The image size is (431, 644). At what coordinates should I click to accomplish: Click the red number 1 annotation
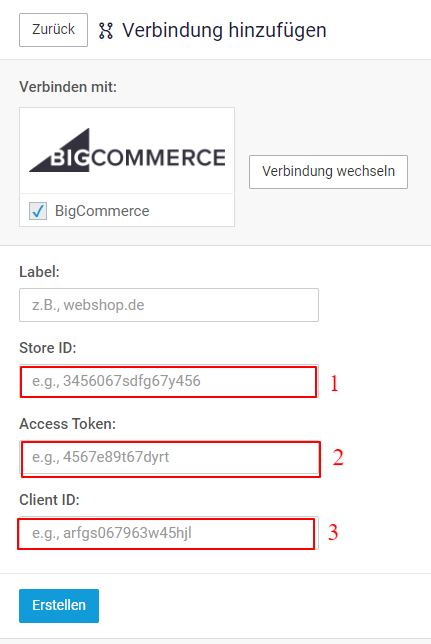click(334, 384)
